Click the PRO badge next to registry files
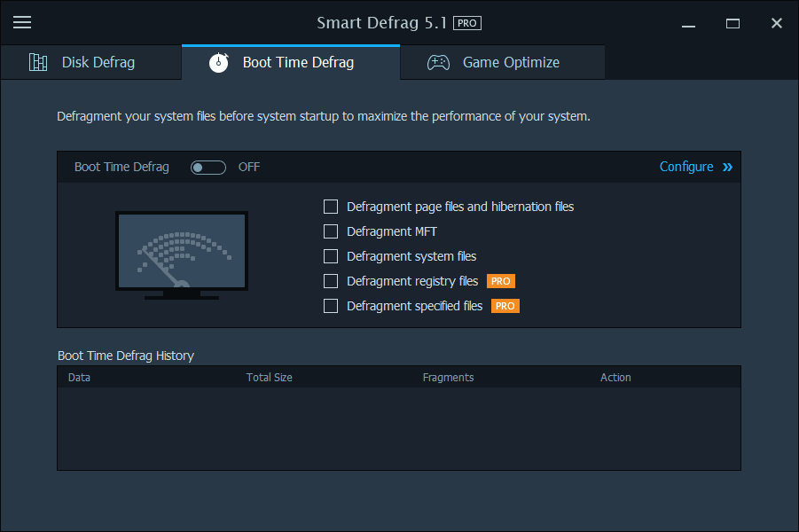The height and width of the screenshot is (532, 799). pyautogui.click(x=501, y=281)
